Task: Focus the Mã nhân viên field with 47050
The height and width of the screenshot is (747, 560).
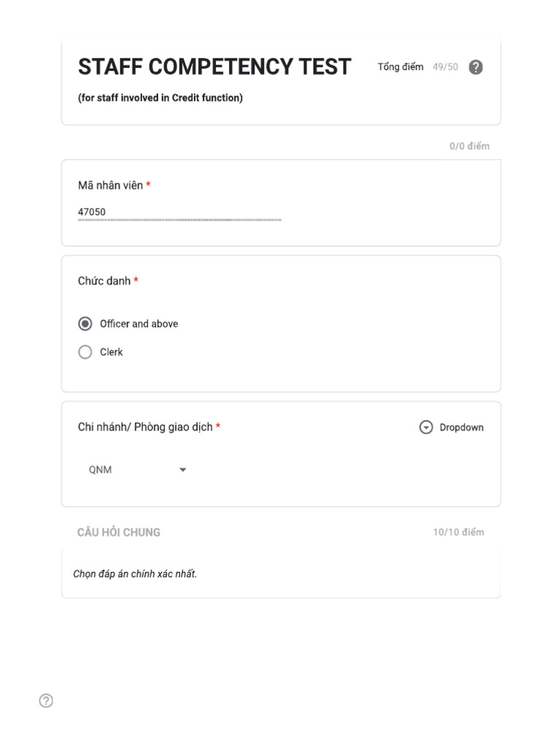Action: tap(179, 212)
